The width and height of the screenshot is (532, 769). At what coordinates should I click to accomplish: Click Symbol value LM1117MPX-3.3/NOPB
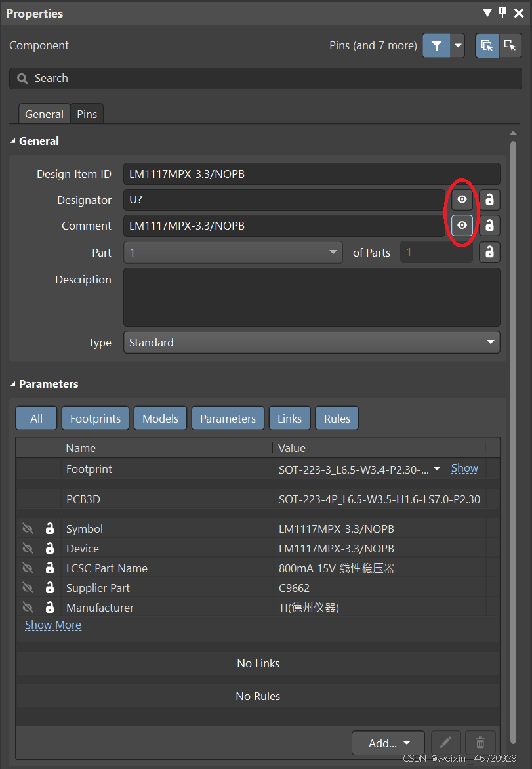click(337, 529)
